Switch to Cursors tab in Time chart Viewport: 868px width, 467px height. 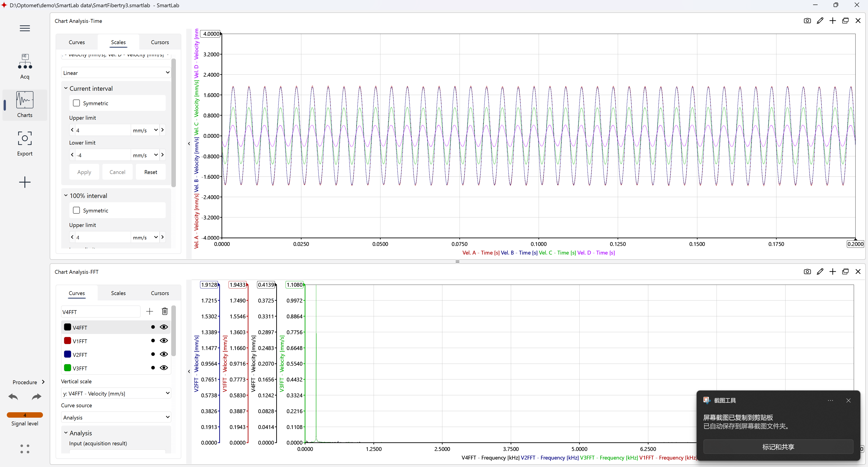point(160,42)
